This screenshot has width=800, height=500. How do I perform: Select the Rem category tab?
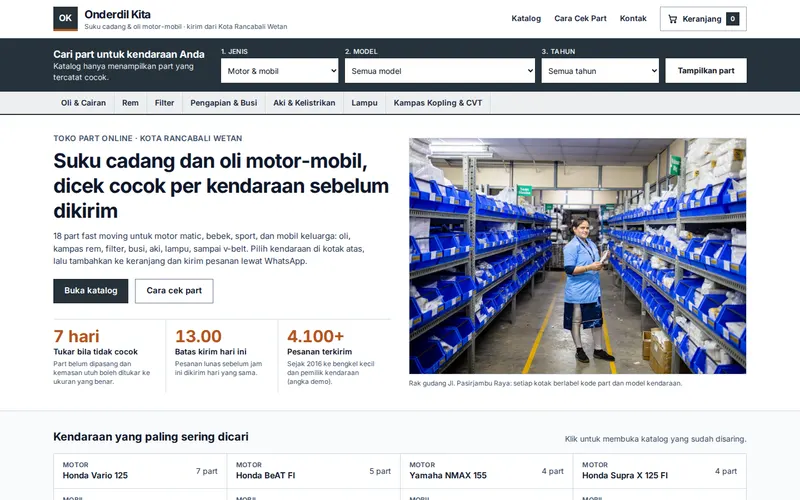130,103
